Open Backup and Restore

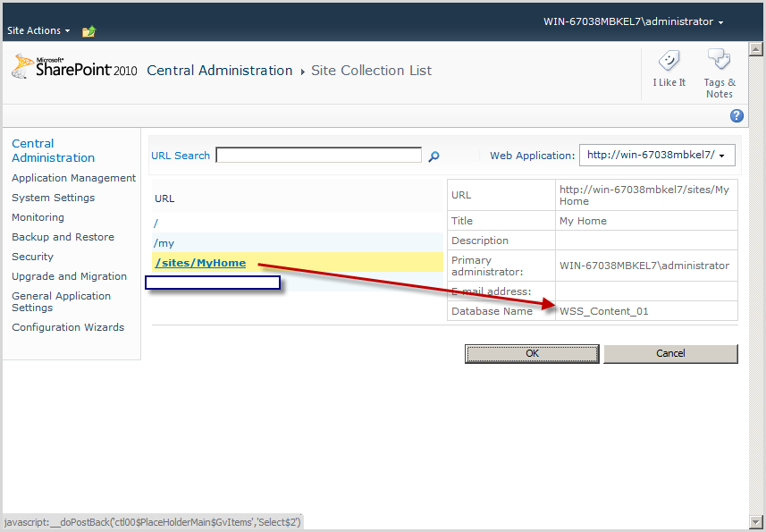(63, 237)
